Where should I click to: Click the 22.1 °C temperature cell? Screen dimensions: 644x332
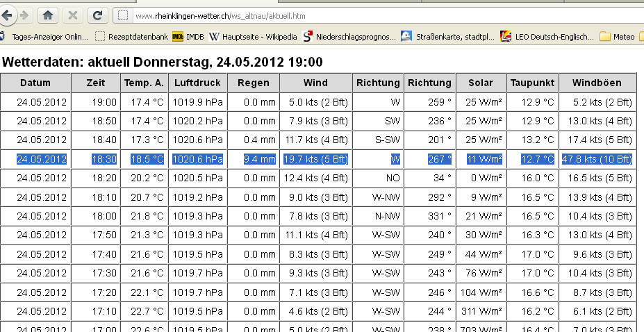click(145, 292)
